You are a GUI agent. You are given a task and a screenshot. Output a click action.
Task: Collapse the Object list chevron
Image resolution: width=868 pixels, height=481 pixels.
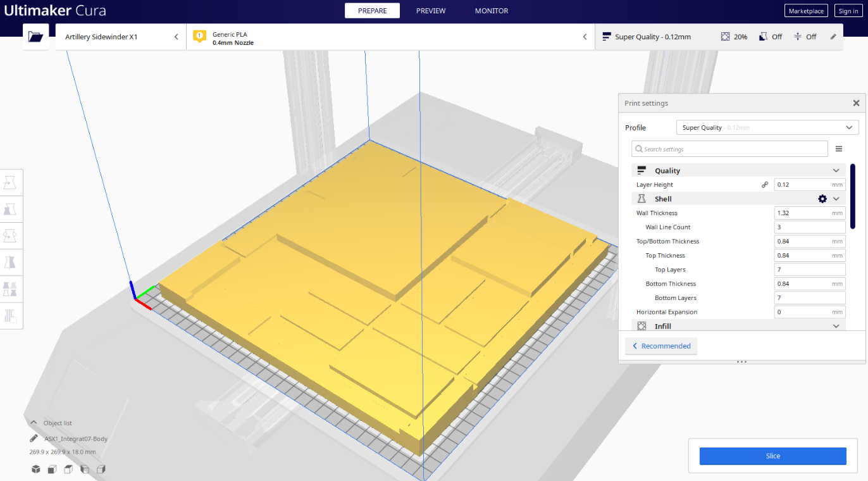pos(34,423)
